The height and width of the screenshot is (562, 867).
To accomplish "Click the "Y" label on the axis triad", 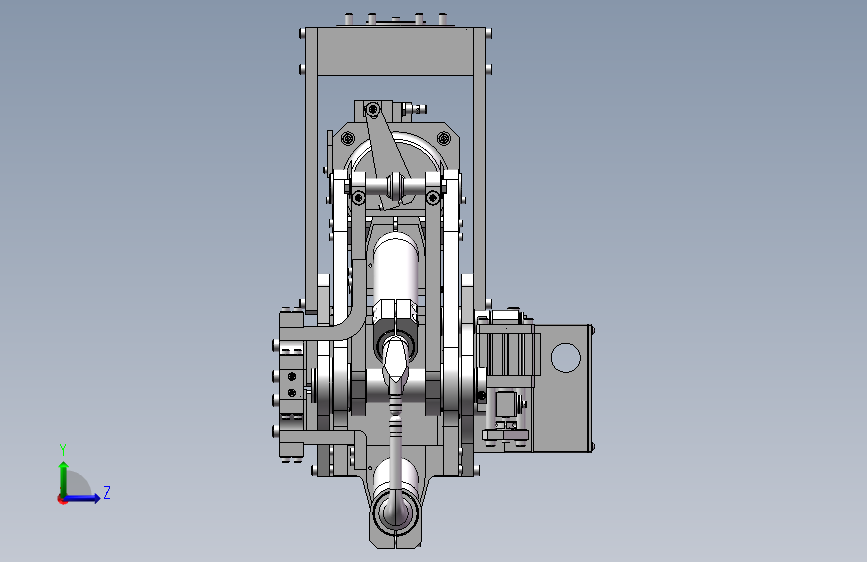I will click(x=63, y=450).
